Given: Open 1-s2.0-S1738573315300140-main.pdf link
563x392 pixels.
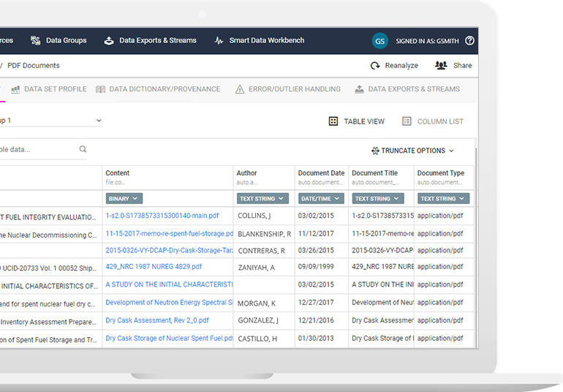Looking at the screenshot, I should click(x=162, y=216).
